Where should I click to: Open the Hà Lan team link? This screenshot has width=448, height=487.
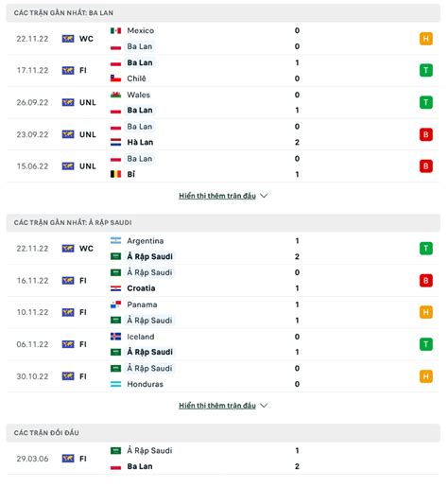pos(140,142)
